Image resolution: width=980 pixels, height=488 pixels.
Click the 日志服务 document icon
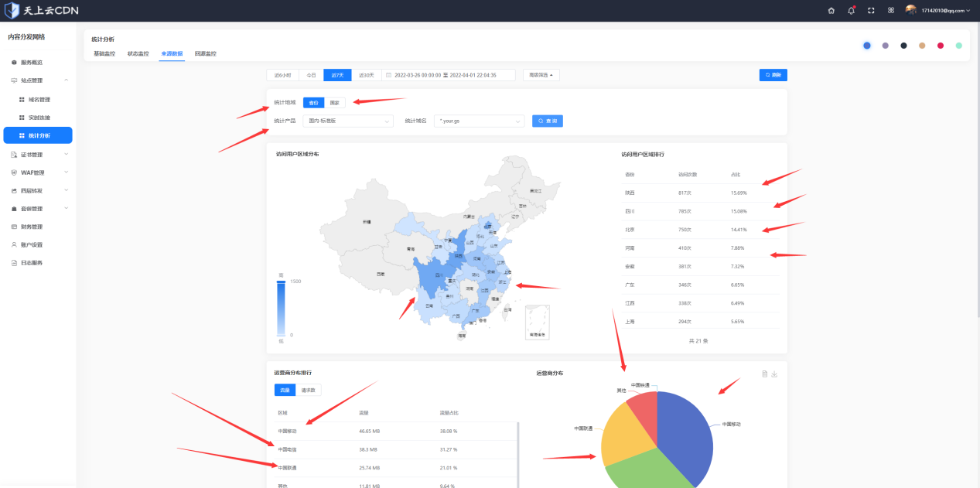14,263
